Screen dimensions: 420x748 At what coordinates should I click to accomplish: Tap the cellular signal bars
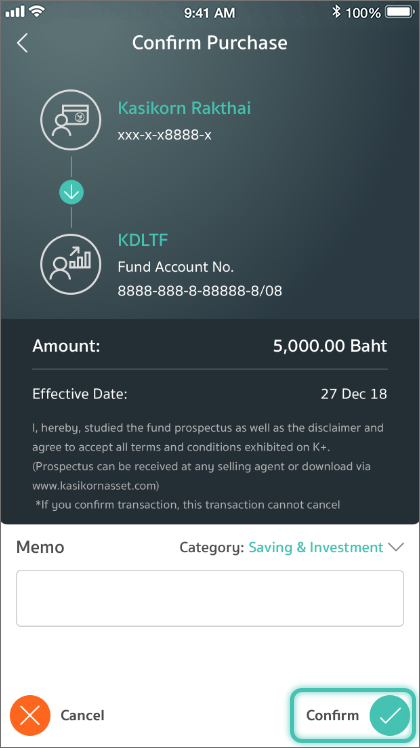pos(15,11)
